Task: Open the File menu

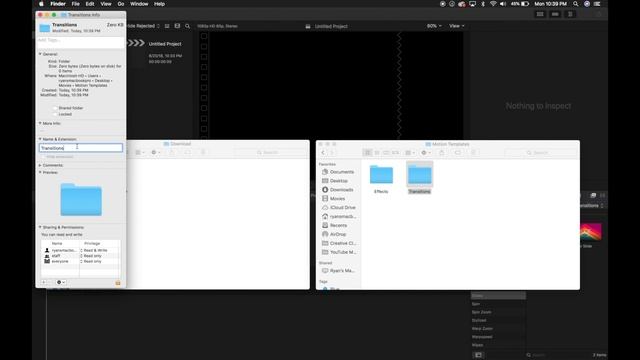Action: point(76,4)
